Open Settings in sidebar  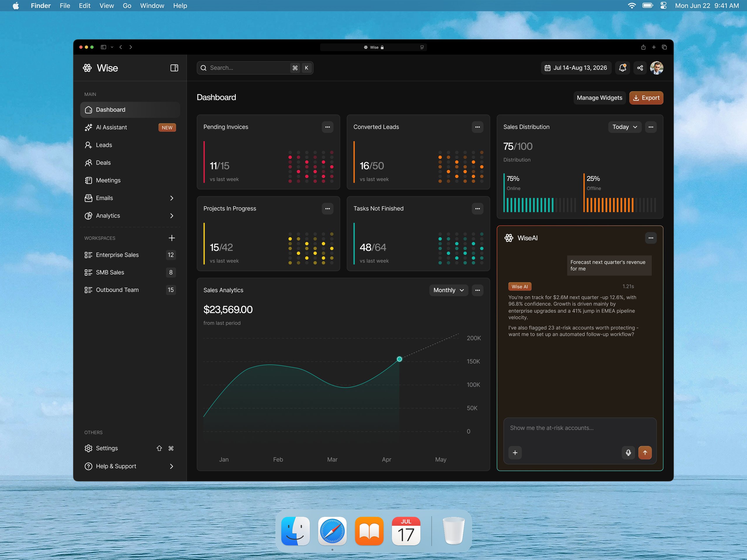[x=130, y=448]
